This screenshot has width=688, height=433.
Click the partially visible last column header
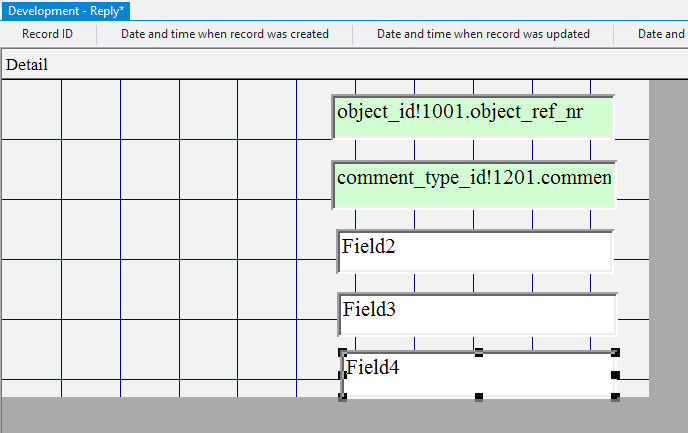[x=662, y=34]
